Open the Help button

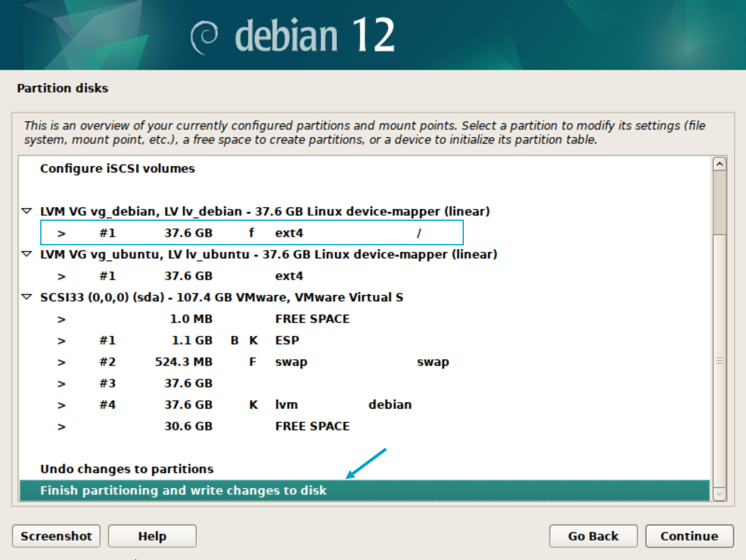(152, 536)
